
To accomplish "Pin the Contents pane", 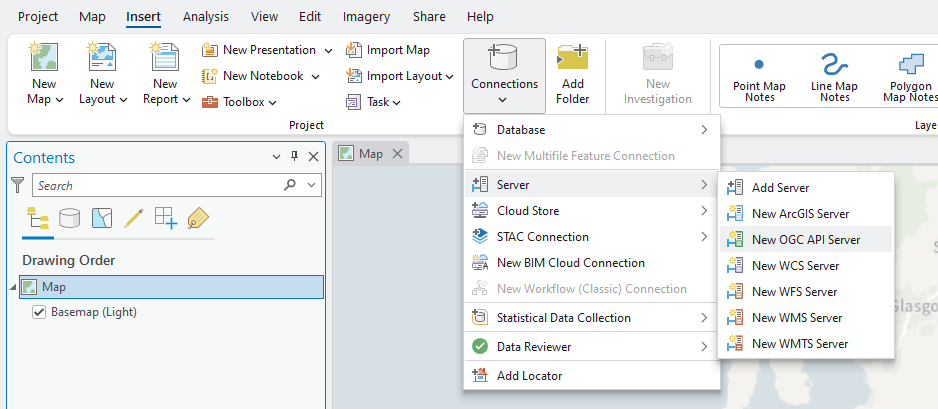I will tap(294, 157).
